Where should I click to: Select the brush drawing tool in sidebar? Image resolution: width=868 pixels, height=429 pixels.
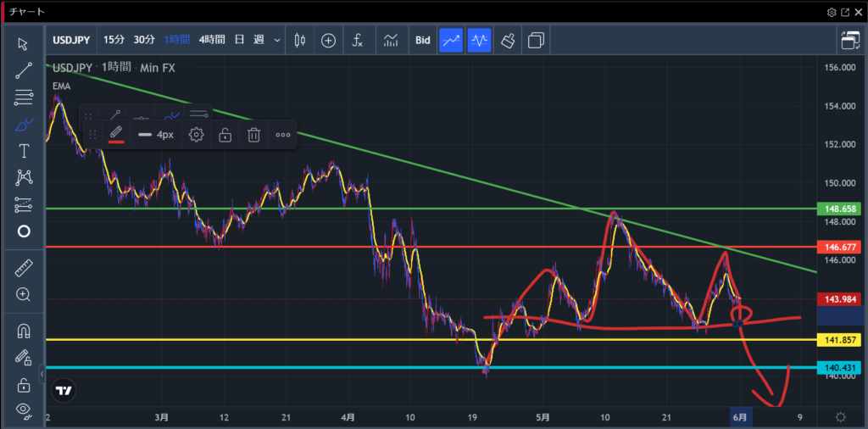click(x=23, y=124)
